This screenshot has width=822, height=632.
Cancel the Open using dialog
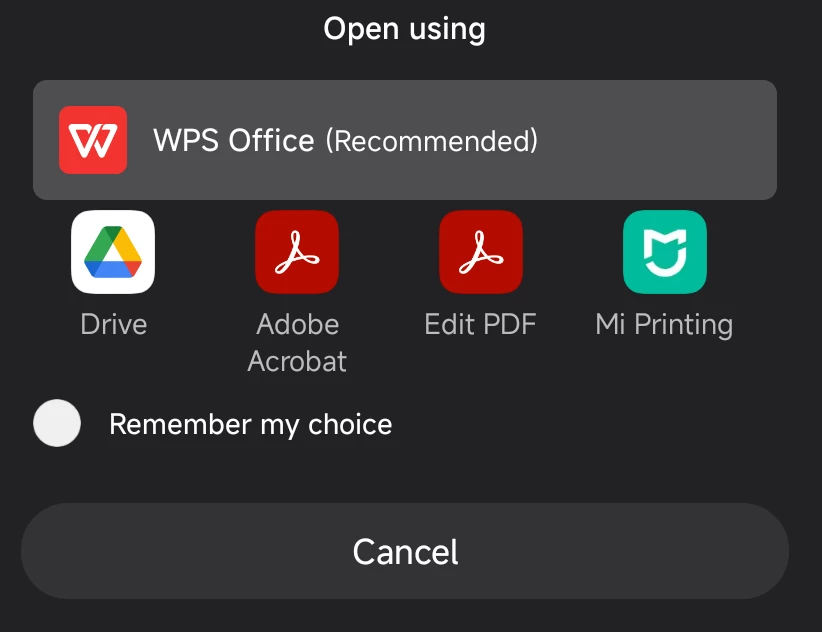click(405, 551)
